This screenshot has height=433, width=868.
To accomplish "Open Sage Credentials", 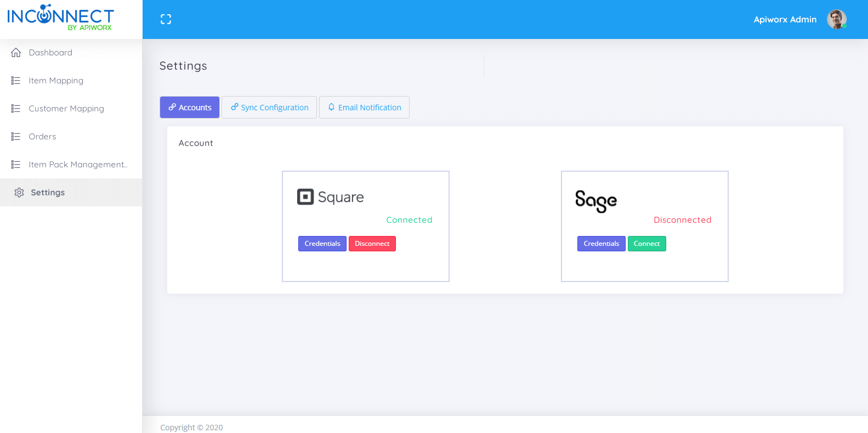I will (x=602, y=244).
